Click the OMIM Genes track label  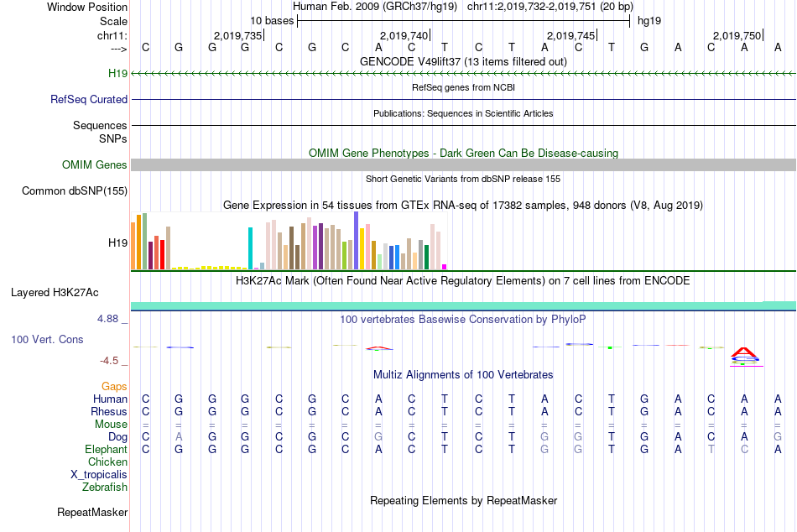95,164
